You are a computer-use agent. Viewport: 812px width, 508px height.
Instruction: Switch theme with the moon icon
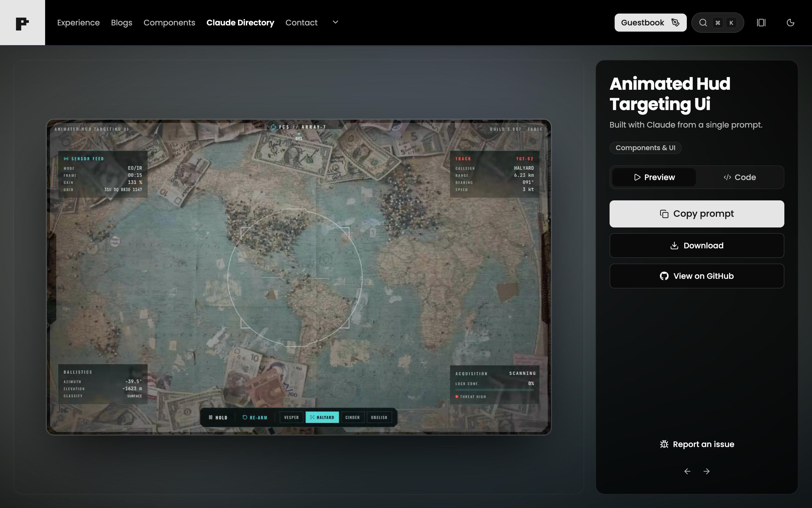point(790,23)
